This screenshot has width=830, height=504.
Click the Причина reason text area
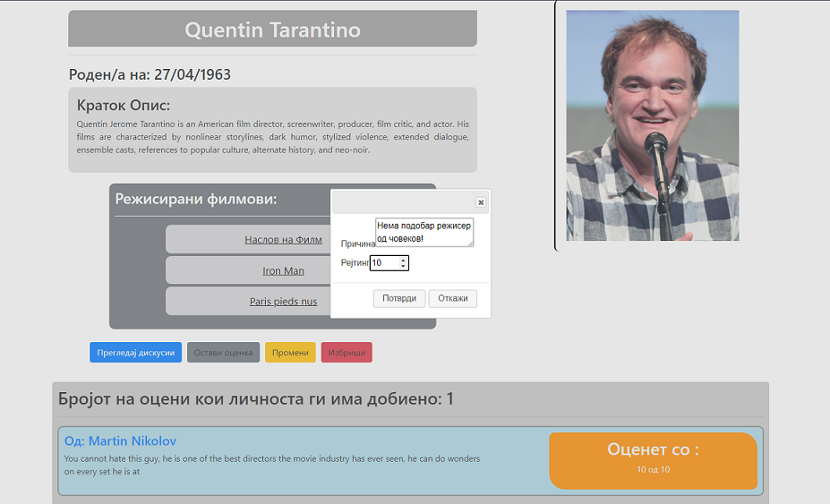(424, 233)
